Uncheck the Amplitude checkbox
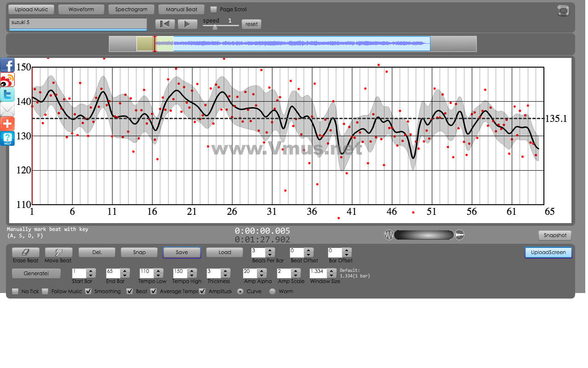 [x=202, y=291]
